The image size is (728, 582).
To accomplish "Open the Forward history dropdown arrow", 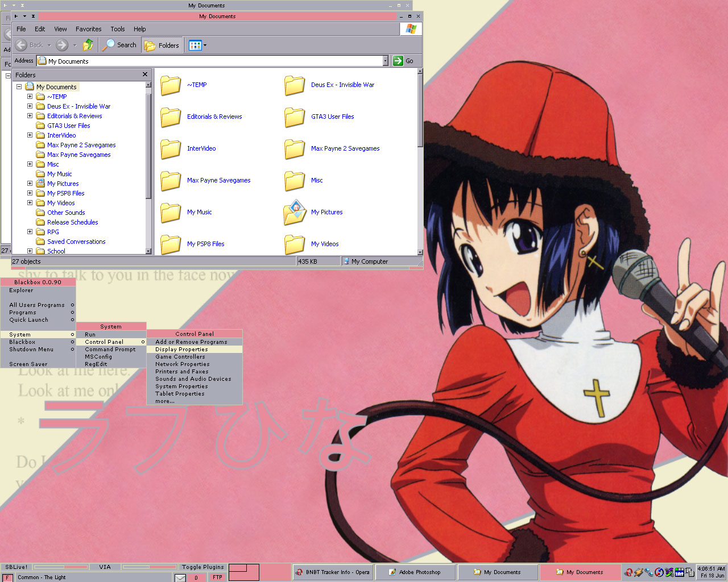I will 75,45.
